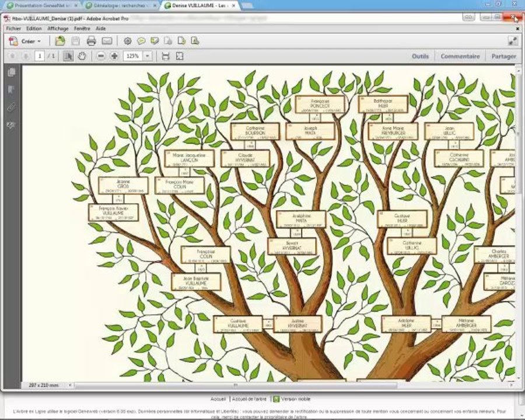Open the Affichage menu
The image size is (525, 420).
(x=58, y=29)
